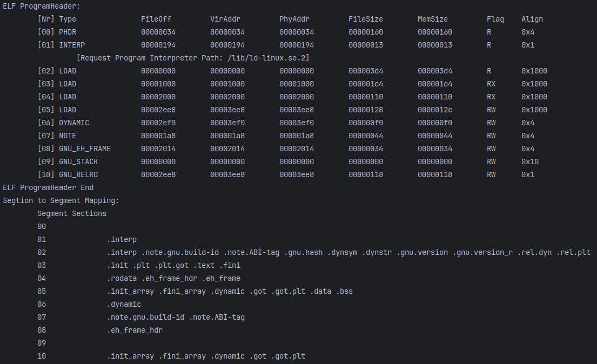This screenshot has width=597, height=364.
Task: Select the FileOff column header
Action: click(156, 19)
